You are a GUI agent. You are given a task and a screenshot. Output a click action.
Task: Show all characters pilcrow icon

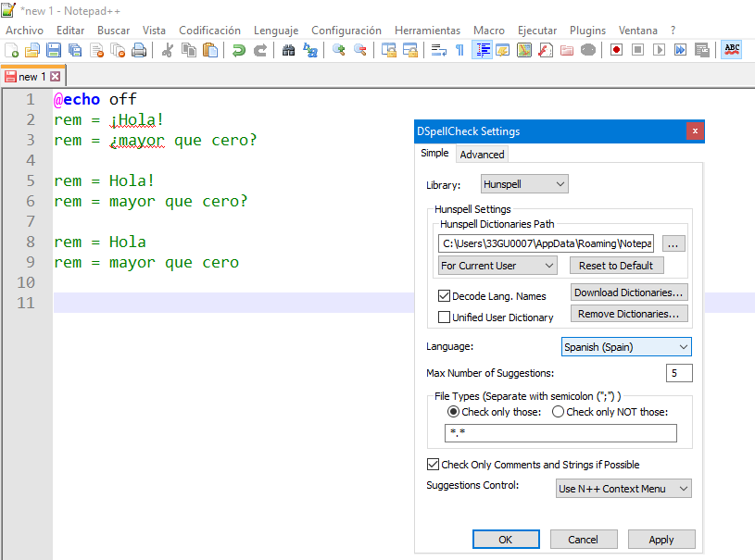[459, 50]
